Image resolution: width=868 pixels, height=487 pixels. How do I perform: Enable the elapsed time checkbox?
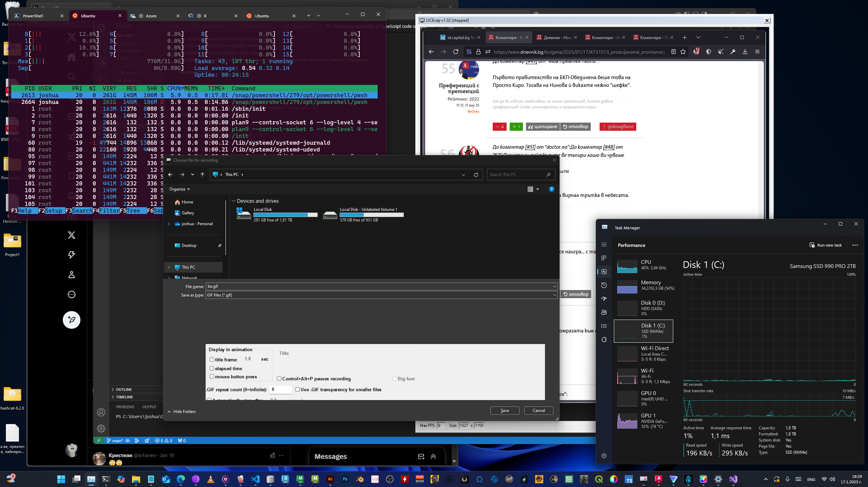(212, 368)
